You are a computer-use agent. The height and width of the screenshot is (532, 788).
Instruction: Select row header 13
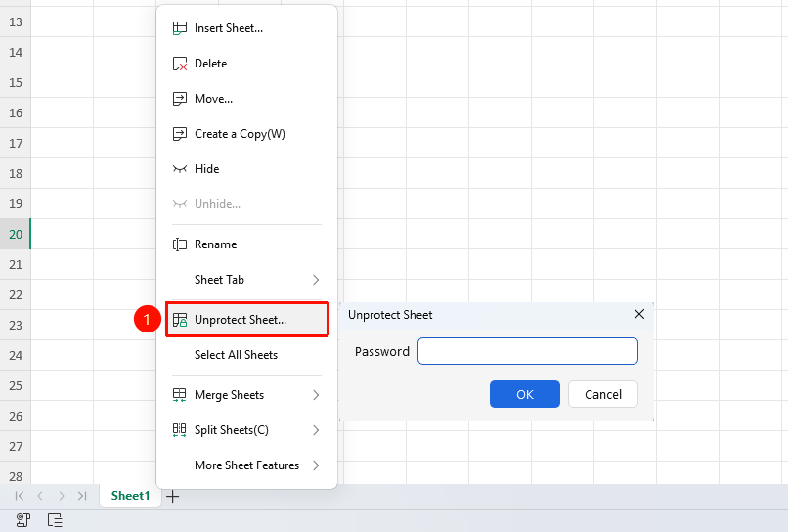tap(16, 22)
